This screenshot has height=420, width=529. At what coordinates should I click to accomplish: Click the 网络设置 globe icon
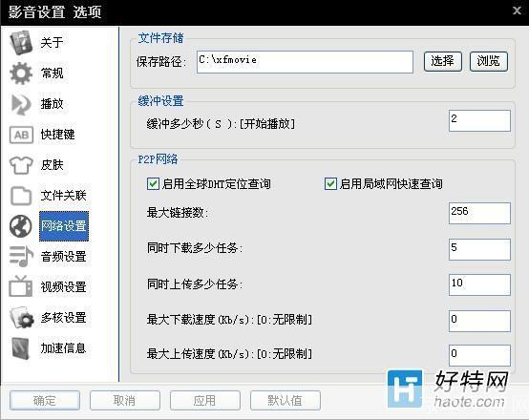(21, 226)
